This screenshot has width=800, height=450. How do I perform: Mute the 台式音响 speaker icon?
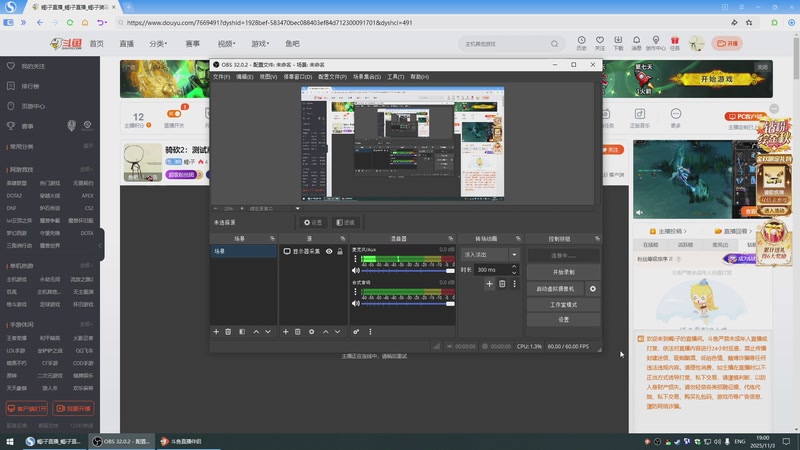356,303
